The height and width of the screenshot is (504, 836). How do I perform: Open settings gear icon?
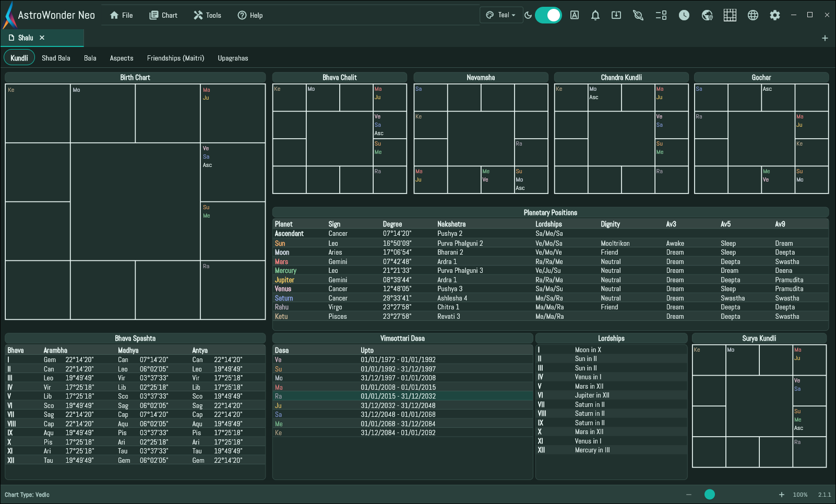[775, 15]
